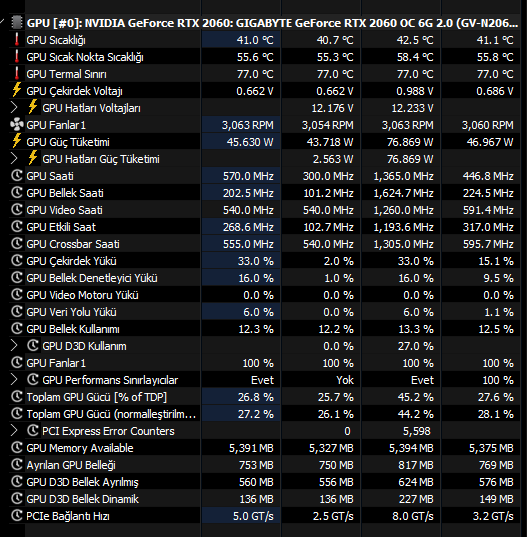The image size is (527, 537).
Task: Select the GPU Crossbar Saati label
Action: pyautogui.click(x=73, y=244)
